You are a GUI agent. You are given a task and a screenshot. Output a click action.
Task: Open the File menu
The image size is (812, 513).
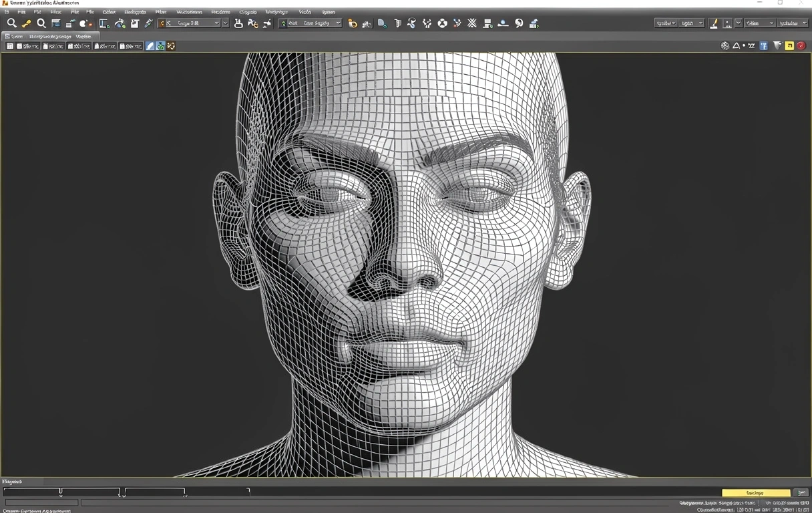pyautogui.click(x=22, y=11)
